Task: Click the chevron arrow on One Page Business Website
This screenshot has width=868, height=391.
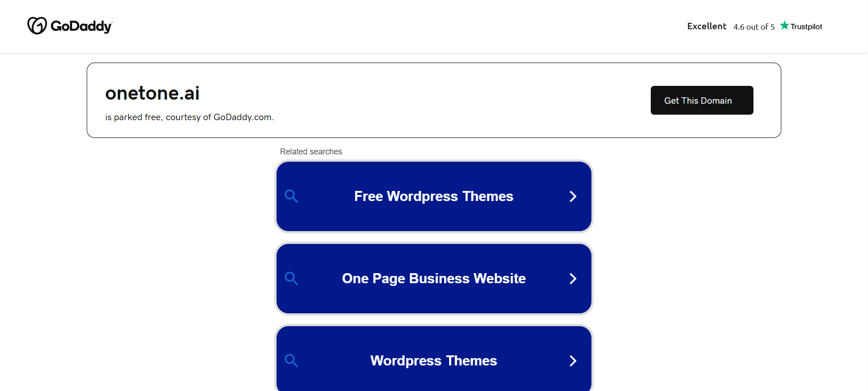Action: coord(573,279)
